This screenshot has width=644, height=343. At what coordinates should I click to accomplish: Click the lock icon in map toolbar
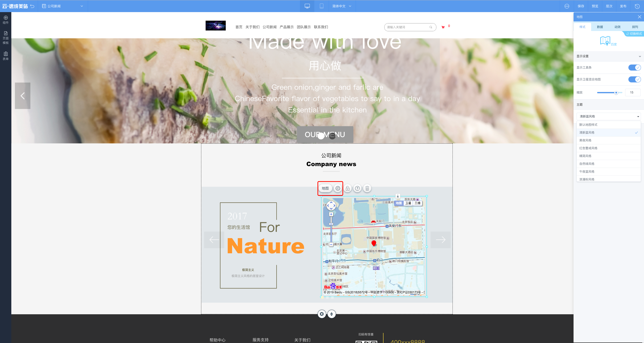348,188
